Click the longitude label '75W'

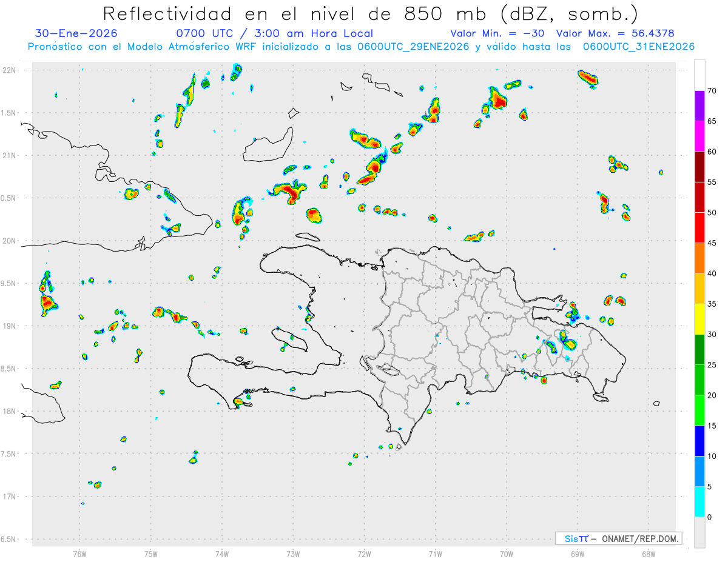point(150,554)
